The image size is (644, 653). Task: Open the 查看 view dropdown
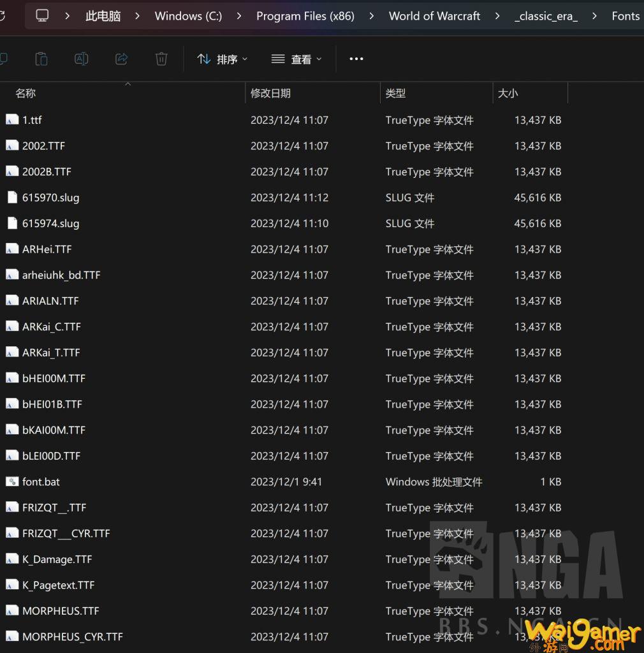pyautogui.click(x=296, y=59)
